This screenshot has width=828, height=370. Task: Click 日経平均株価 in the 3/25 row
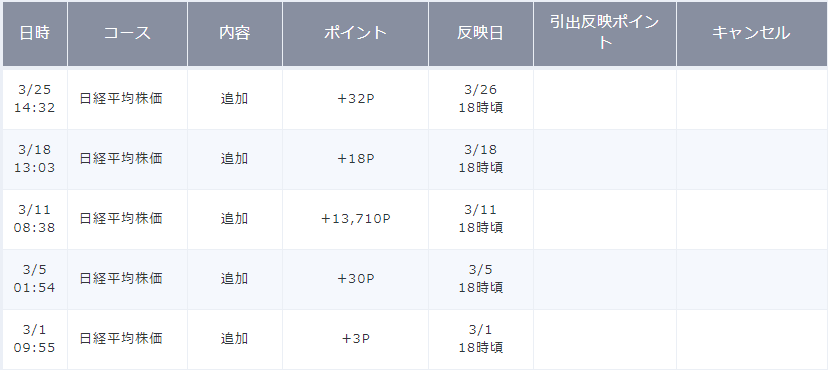pyautogui.click(x=121, y=99)
